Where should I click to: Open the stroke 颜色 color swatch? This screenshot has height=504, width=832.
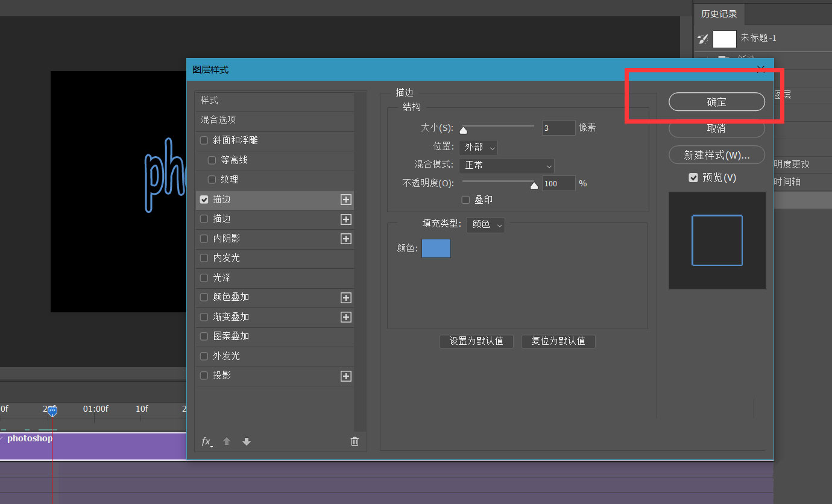[435, 248]
